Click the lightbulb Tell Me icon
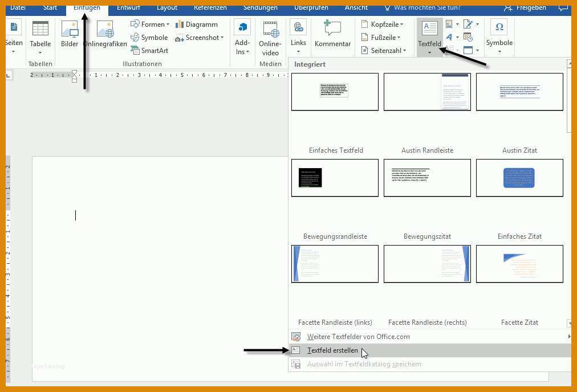The width and height of the screenshot is (577, 392). tap(387, 8)
